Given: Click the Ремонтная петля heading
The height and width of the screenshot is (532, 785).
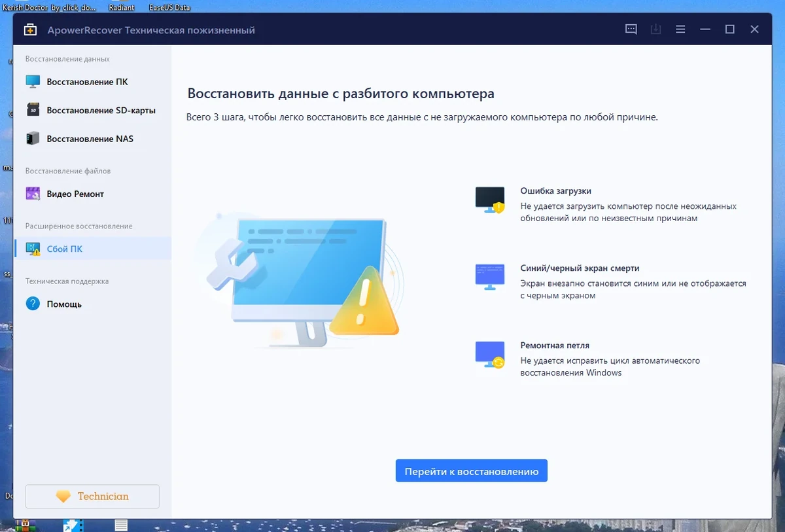Looking at the screenshot, I should click(555, 346).
